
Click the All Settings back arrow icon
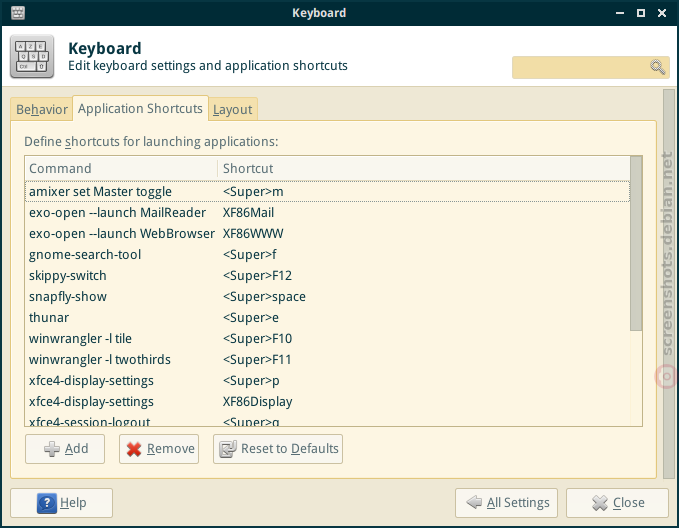(474, 502)
